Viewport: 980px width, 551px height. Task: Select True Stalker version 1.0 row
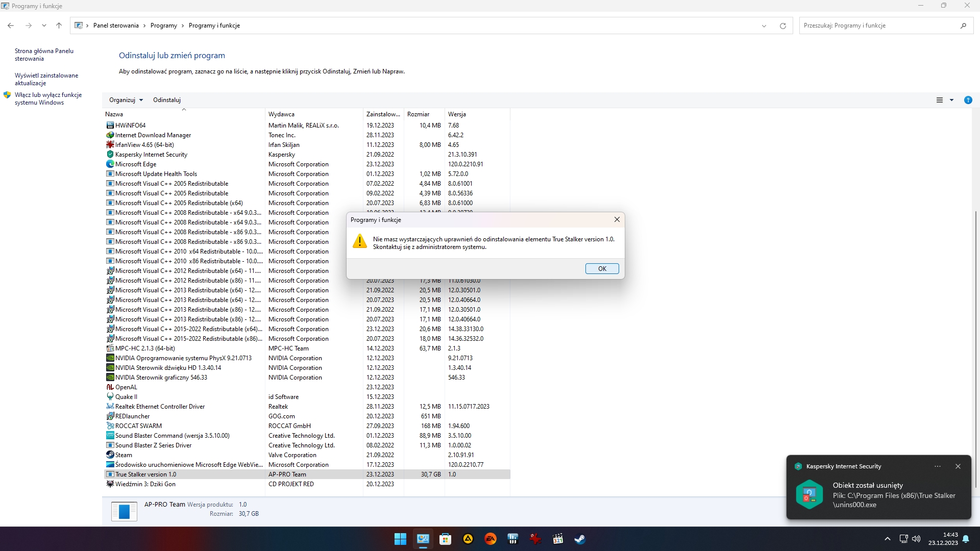(307, 474)
